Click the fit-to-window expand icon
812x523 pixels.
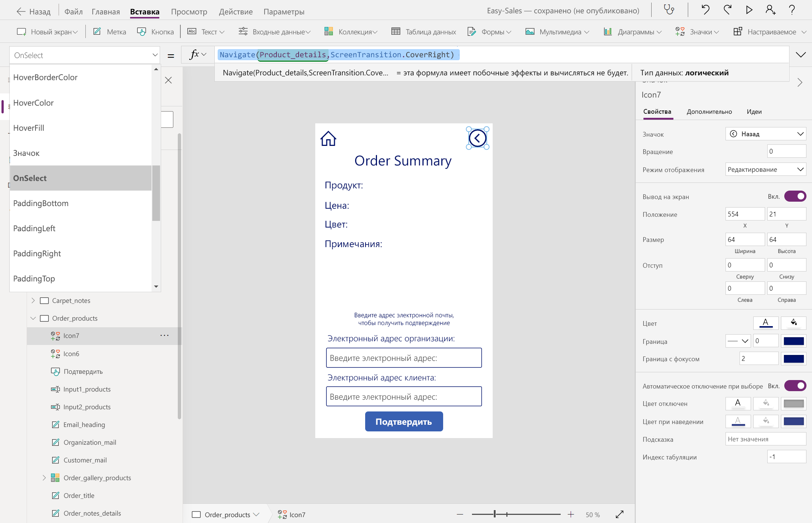pyautogui.click(x=620, y=514)
